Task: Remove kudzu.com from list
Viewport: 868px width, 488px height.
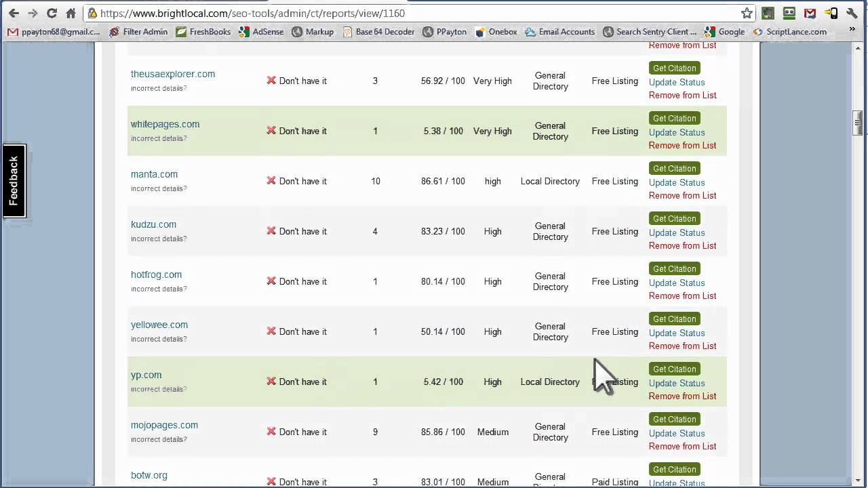Action: click(682, 245)
